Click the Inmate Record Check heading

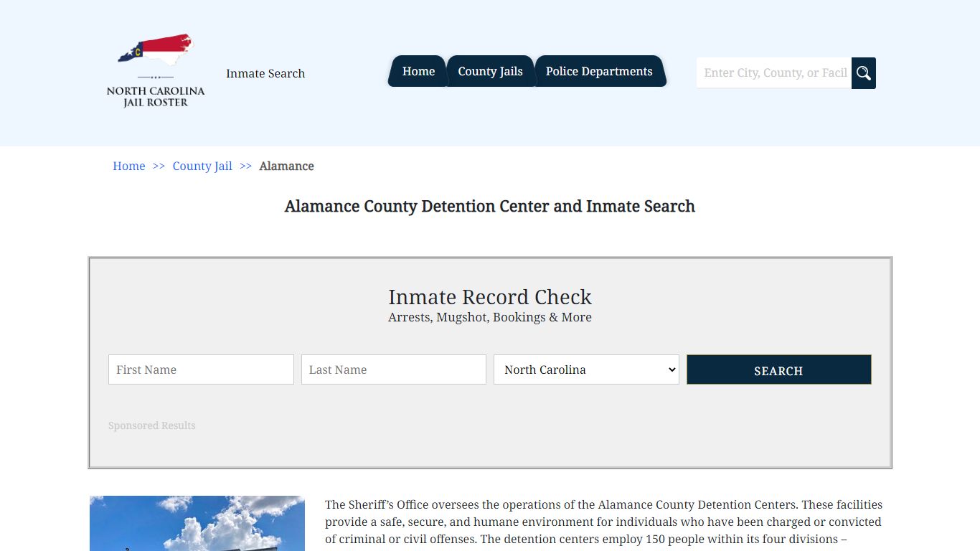coord(490,297)
